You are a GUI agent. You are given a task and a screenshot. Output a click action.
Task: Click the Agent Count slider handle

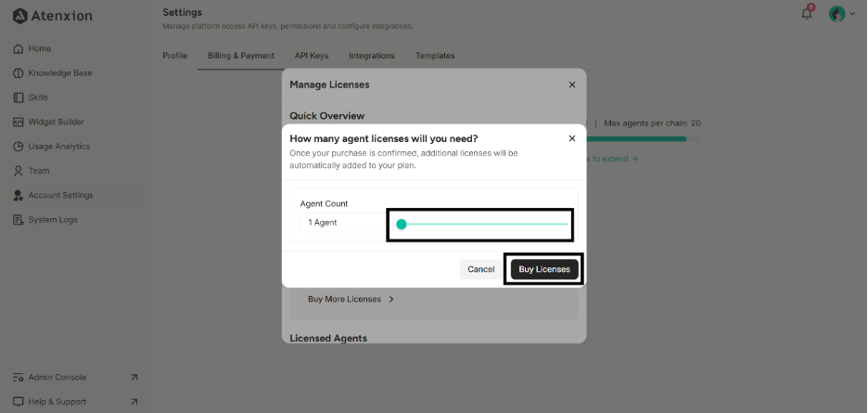pos(402,224)
